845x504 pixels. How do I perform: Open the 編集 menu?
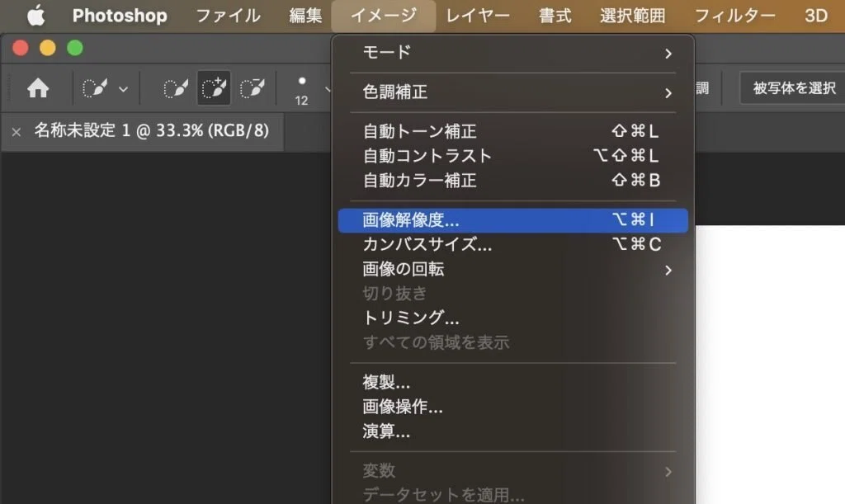[x=305, y=16]
